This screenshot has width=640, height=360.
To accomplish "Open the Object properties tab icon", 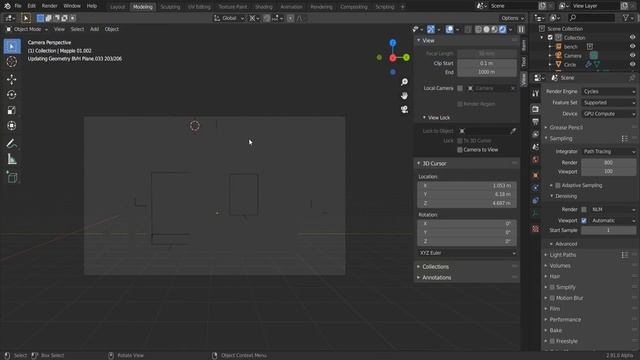I will (x=536, y=175).
